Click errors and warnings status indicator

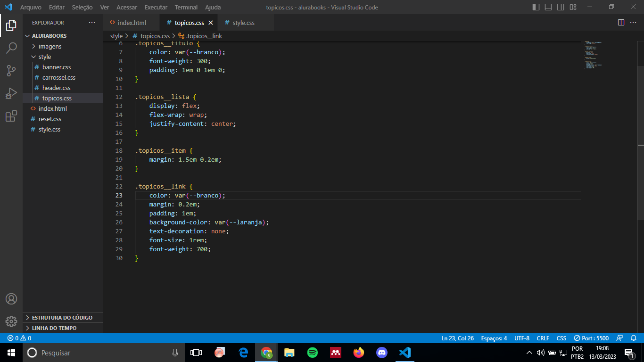(19, 338)
